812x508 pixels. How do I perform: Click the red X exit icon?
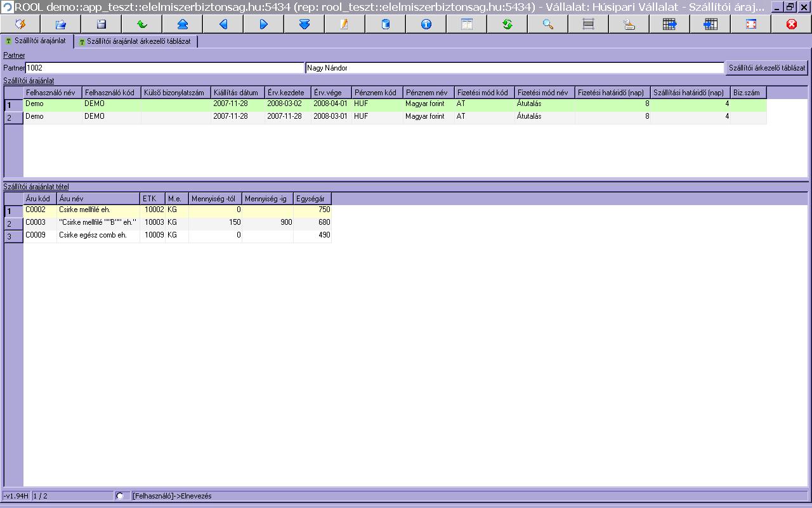(x=792, y=24)
